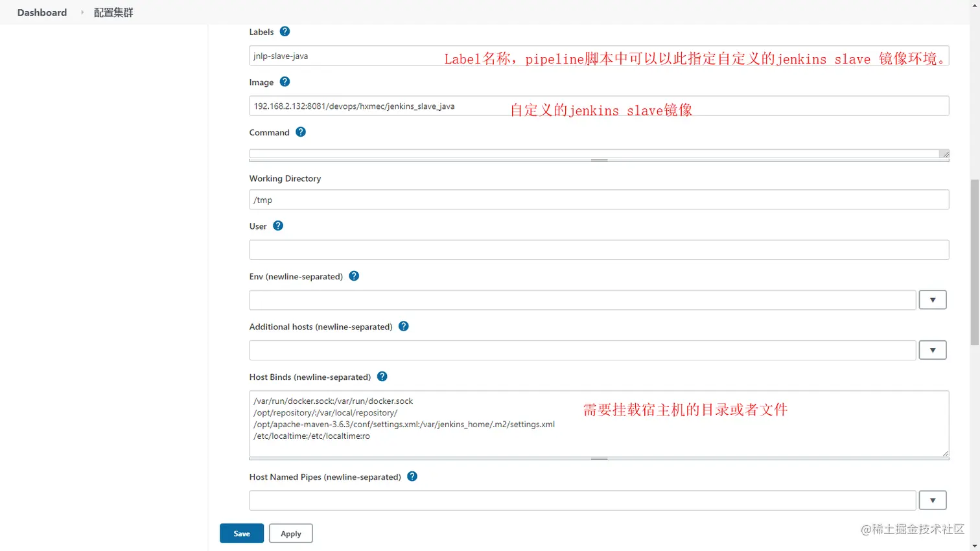Focus the Image input field
Image resolution: width=980 pixels, height=551 pixels.
pos(599,106)
